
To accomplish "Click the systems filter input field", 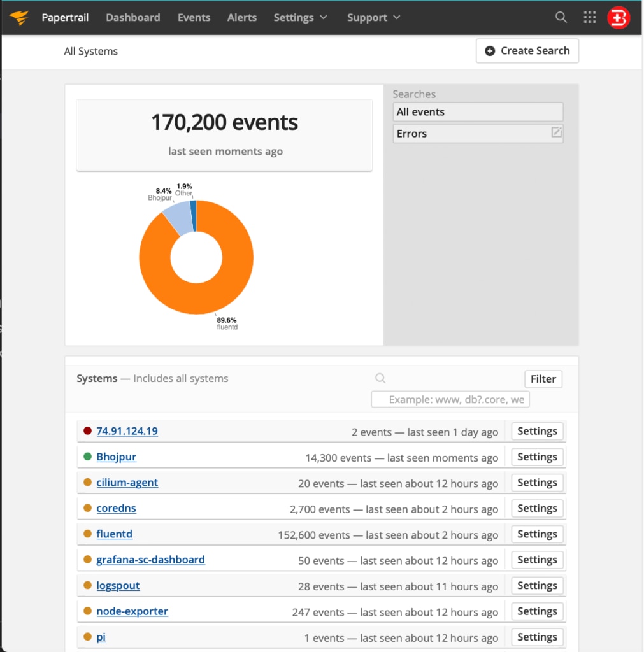I will 450,400.
